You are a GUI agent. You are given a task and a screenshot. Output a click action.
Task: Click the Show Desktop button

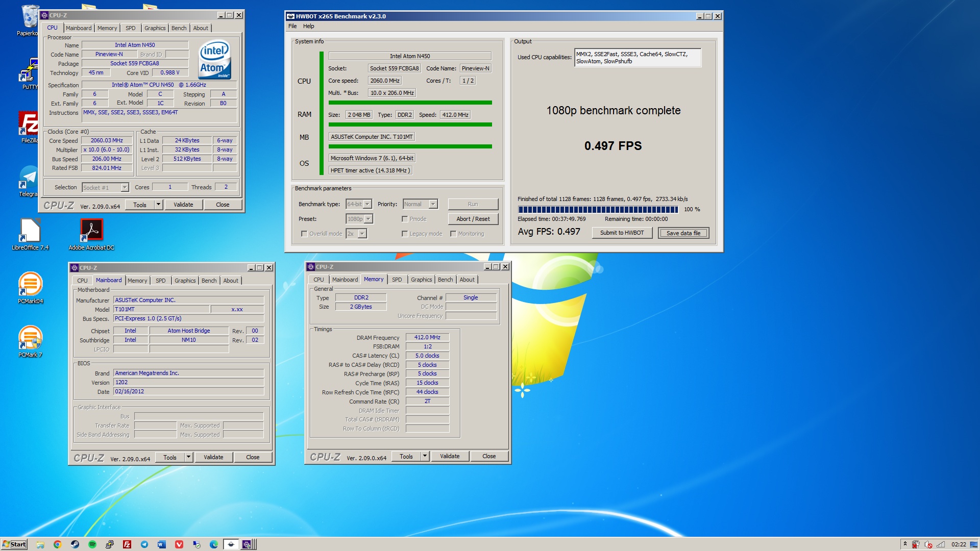(x=974, y=544)
